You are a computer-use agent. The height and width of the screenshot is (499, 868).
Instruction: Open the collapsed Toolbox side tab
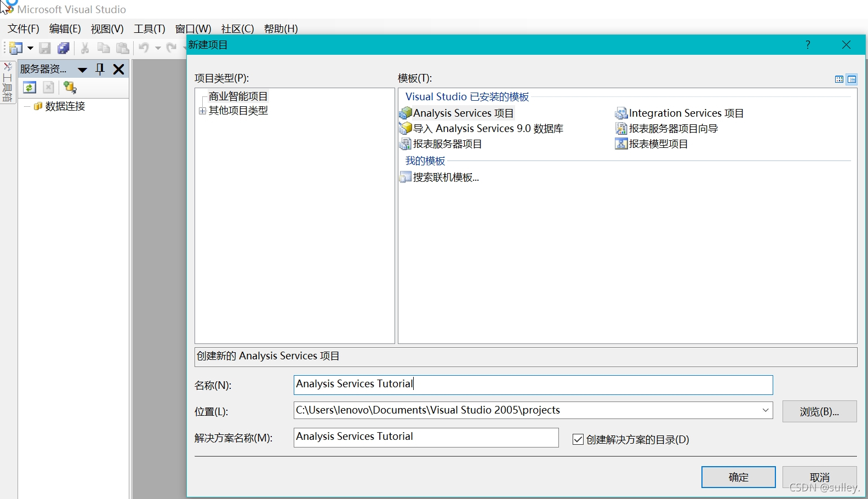[8, 83]
